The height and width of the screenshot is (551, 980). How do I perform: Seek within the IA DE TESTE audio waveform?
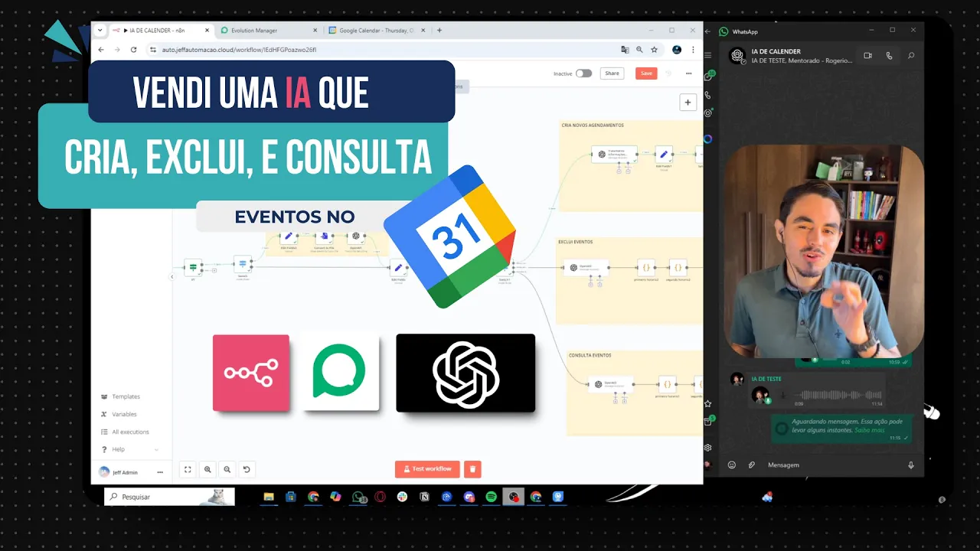pyautogui.click(x=838, y=396)
